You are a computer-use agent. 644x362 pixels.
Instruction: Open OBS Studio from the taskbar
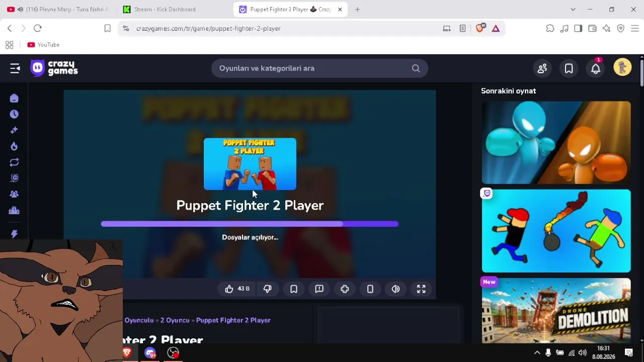[x=173, y=353]
